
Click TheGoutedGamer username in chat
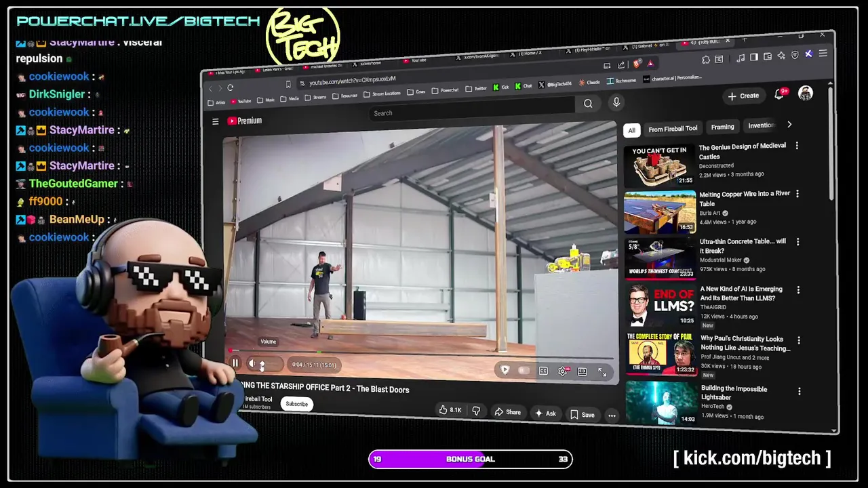coord(73,184)
